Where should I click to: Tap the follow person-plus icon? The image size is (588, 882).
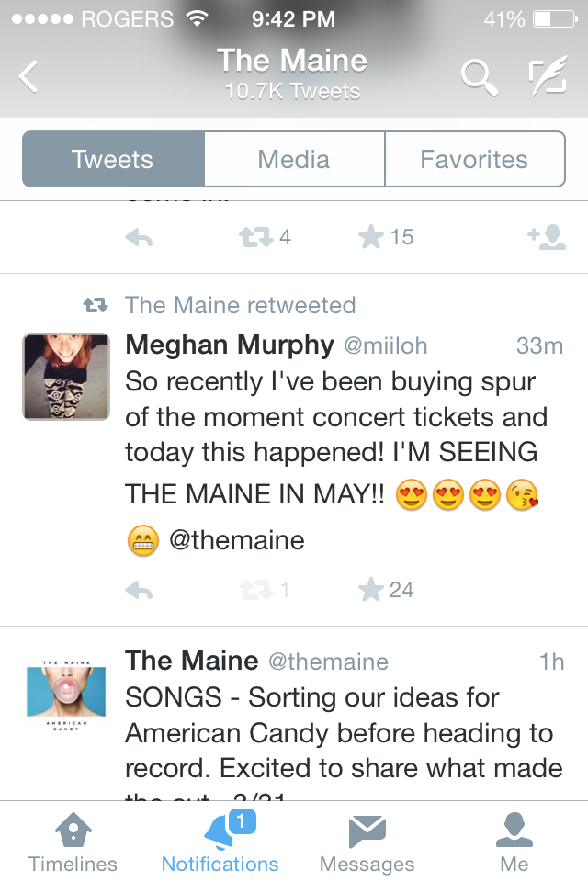(x=546, y=237)
